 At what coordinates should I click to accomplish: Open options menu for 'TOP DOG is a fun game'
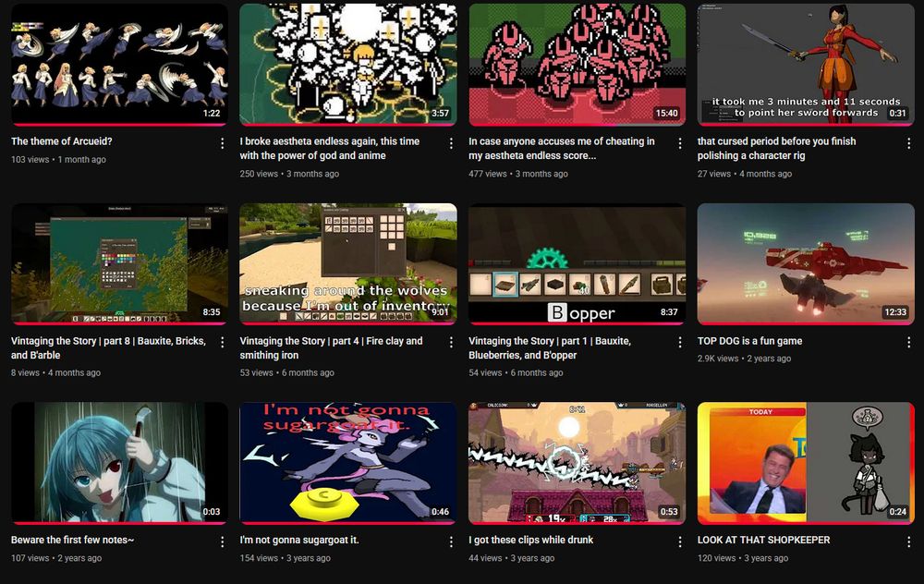click(x=908, y=343)
